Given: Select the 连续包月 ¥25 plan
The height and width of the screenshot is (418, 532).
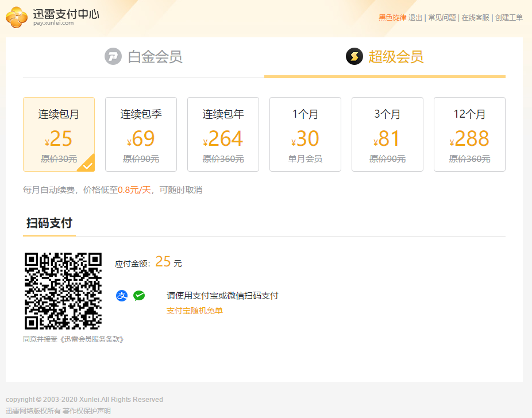Looking at the screenshot, I should (x=59, y=134).
